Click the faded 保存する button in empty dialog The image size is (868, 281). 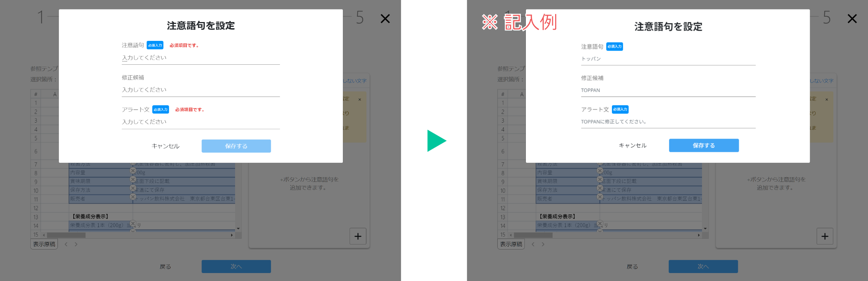point(236,146)
